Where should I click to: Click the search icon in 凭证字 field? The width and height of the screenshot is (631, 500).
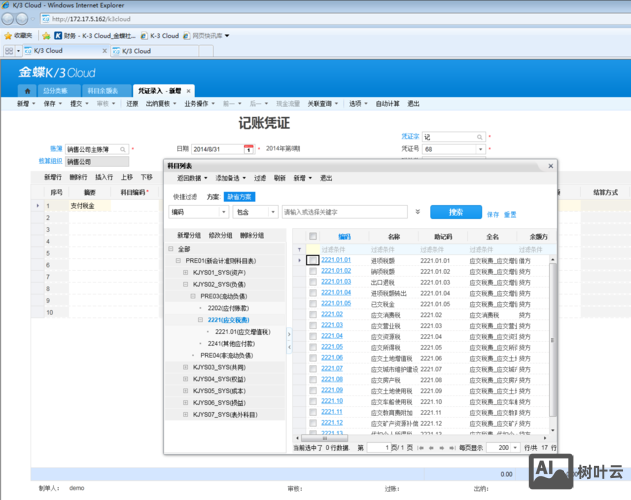[480, 137]
